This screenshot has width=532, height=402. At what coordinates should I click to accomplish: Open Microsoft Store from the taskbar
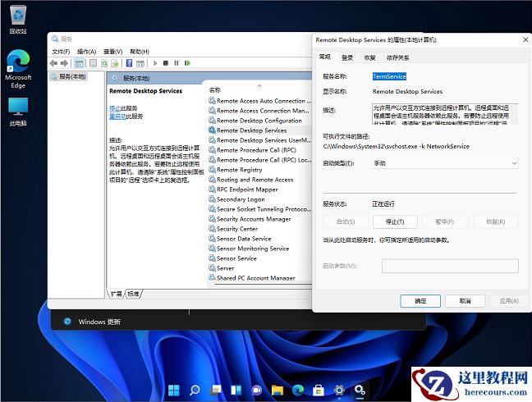319,391
